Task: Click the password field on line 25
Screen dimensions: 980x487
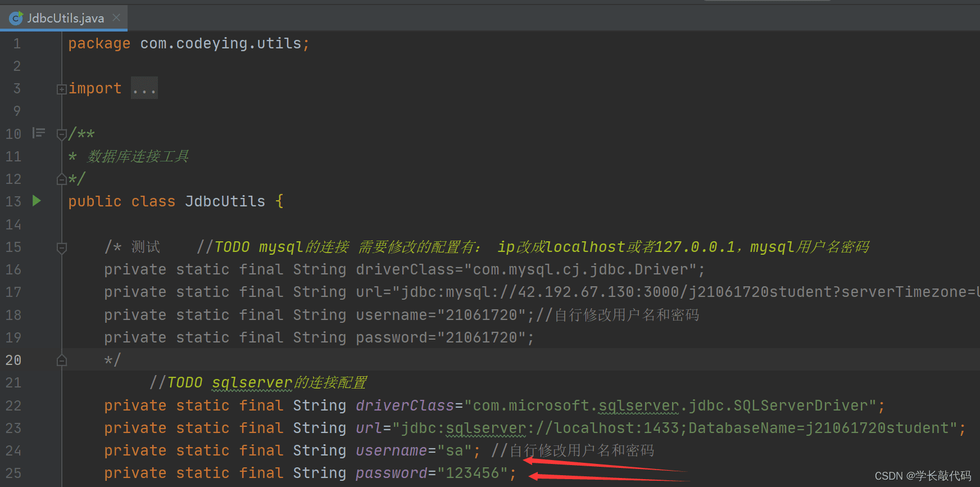Action: point(391,473)
